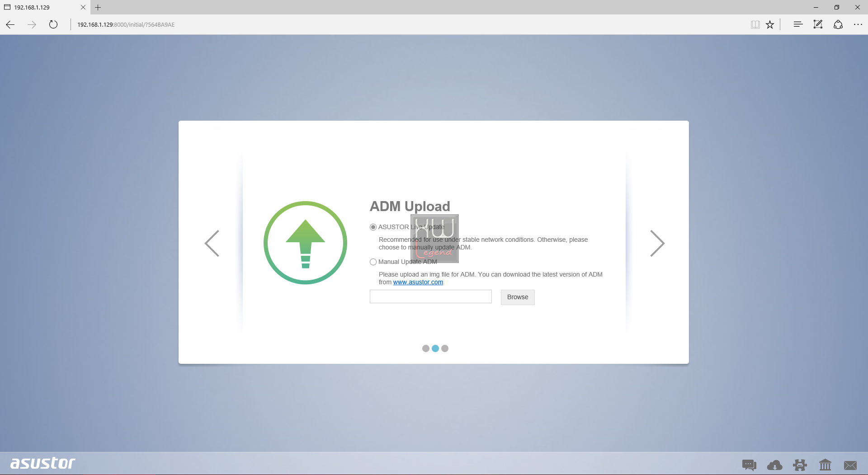
Task: Select the 192.168.1.129 tab
Action: [45, 7]
